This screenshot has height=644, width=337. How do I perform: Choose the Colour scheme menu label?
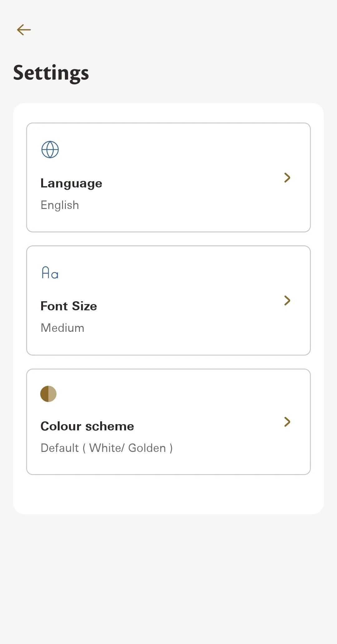point(87,426)
